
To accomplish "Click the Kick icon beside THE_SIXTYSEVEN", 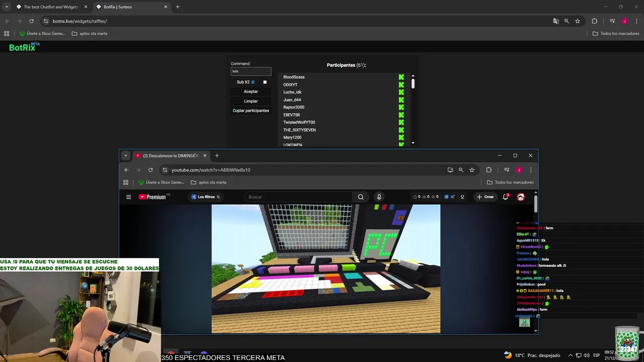I will 401,130.
